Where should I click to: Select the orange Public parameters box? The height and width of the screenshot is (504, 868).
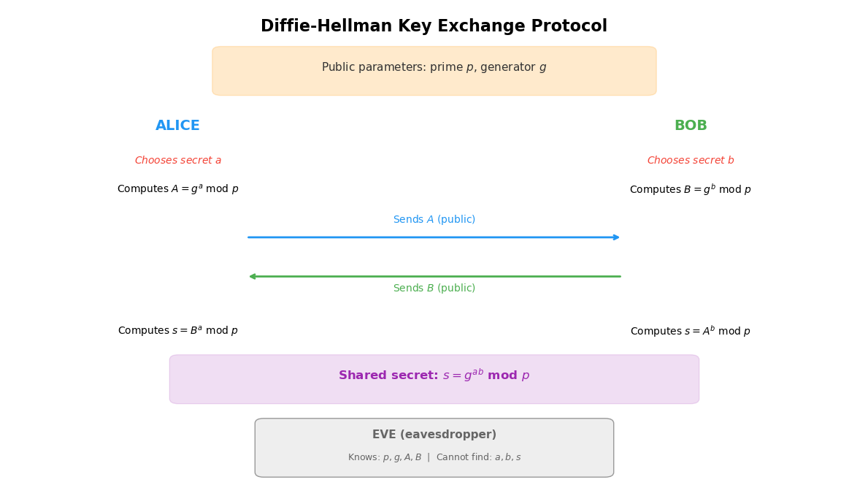434,71
